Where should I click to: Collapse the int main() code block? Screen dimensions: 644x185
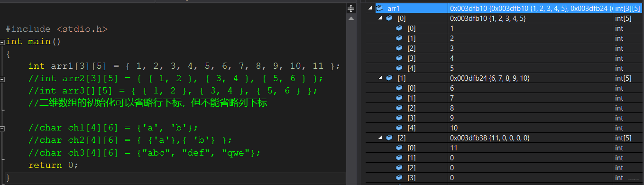pos(2,42)
